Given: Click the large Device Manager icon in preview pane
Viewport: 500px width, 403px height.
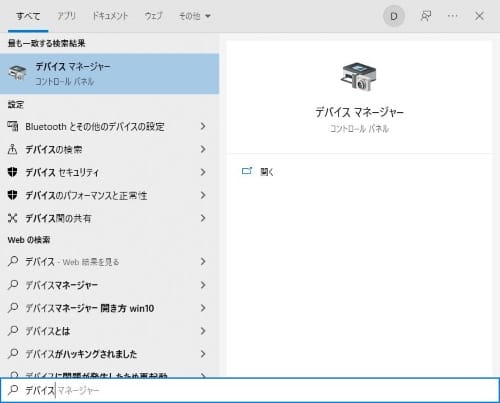Looking at the screenshot, I should (x=359, y=77).
